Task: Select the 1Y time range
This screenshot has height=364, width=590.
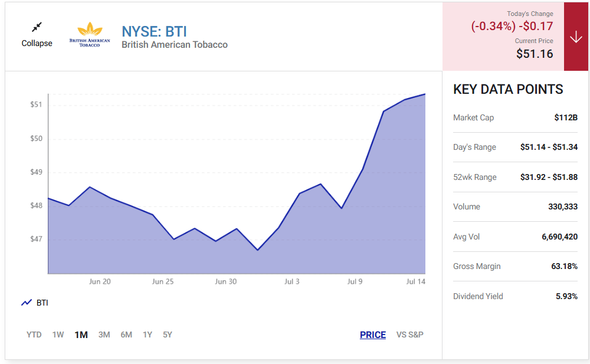Action: (147, 335)
